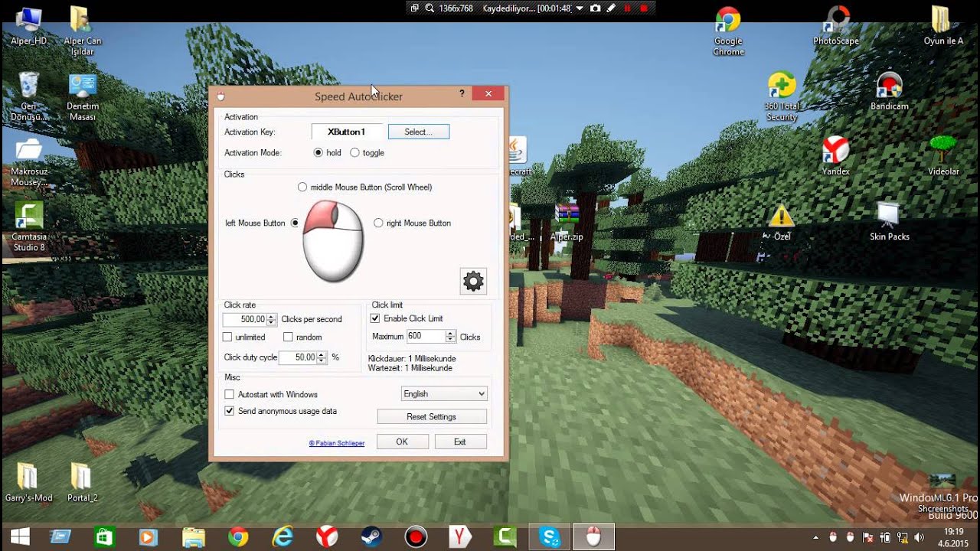
Task: Open Portal_2 folder on desktop
Action: [x=82, y=482]
